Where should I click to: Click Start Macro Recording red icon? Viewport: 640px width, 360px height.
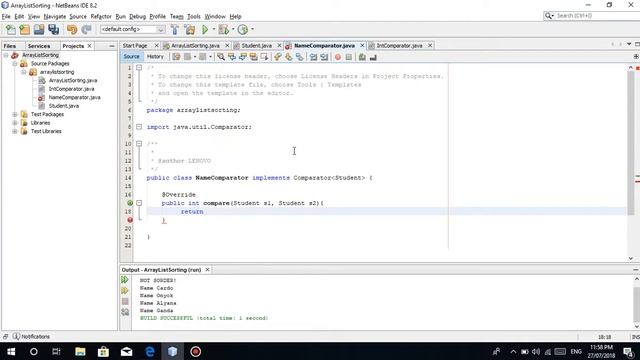(x=338, y=57)
